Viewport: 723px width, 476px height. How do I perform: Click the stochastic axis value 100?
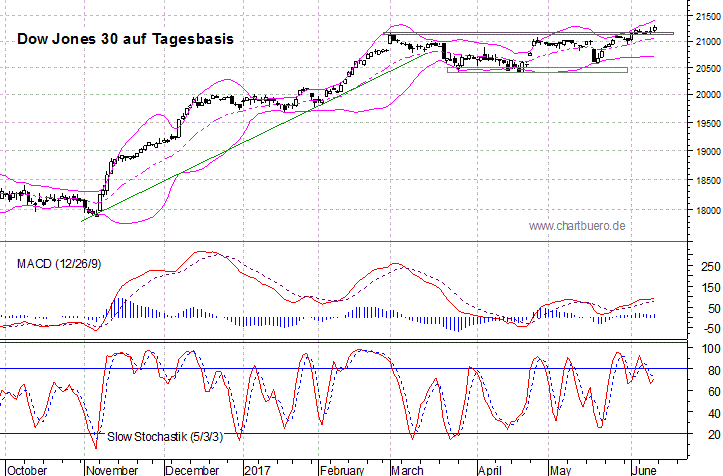711,349
